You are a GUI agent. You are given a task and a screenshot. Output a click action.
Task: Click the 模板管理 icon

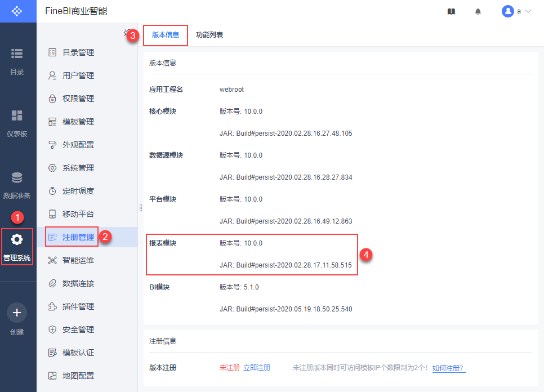(x=52, y=122)
